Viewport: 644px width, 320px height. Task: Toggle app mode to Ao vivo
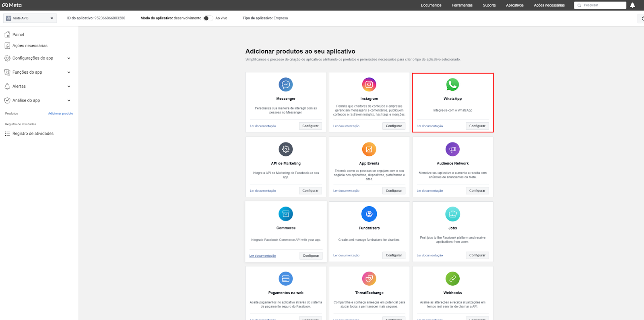208,18
